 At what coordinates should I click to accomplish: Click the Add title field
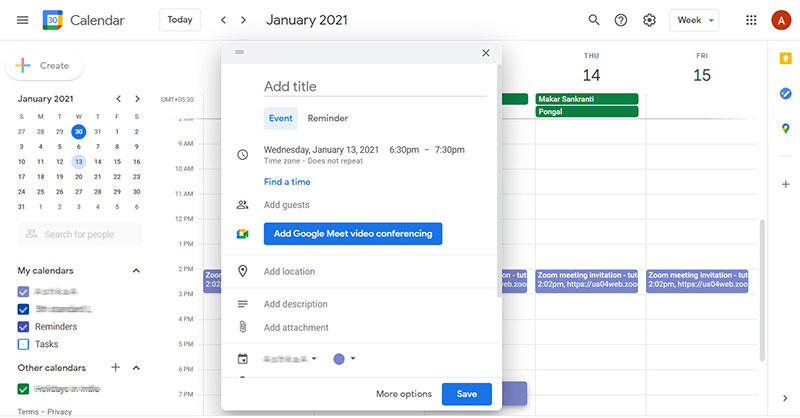click(375, 86)
